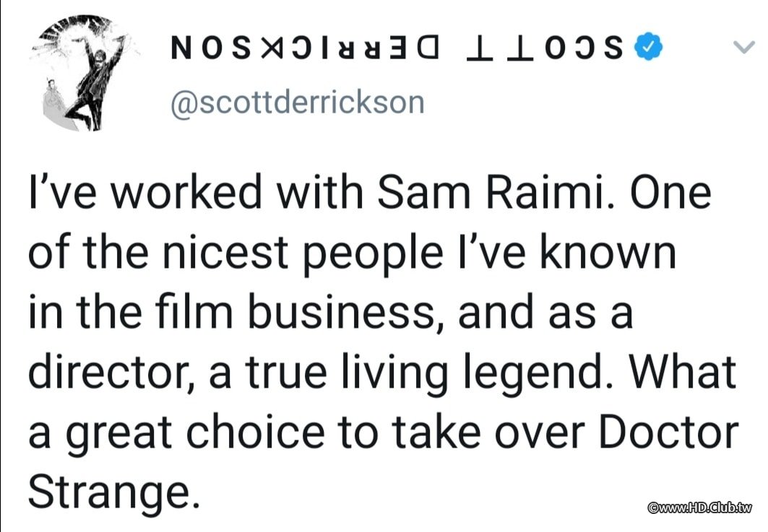Click the copyright symbol in the watermark

point(654,508)
